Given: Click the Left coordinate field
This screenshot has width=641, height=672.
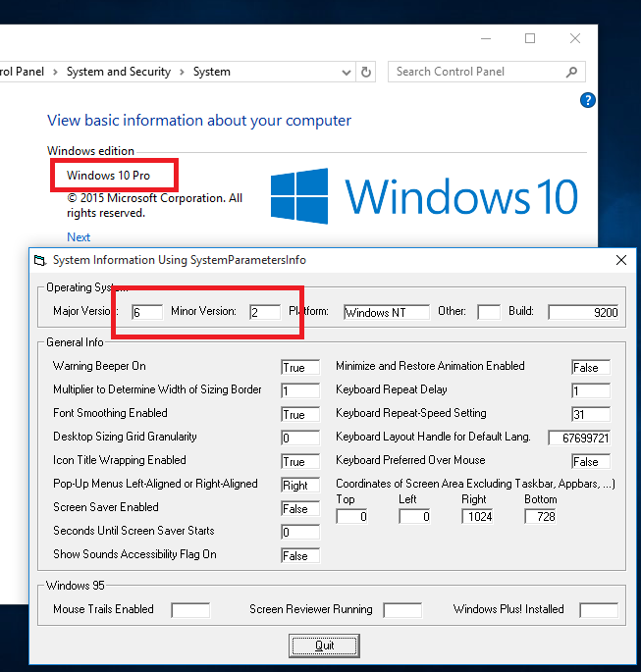Looking at the screenshot, I should (414, 516).
